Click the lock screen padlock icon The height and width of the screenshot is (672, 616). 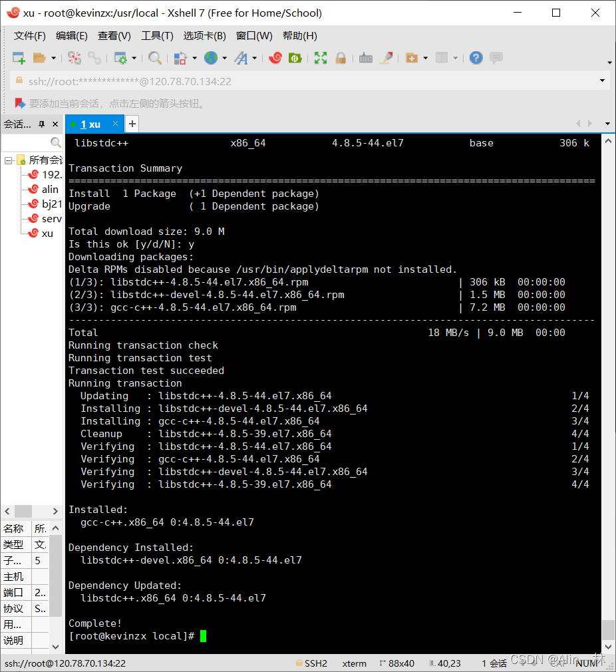tap(341, 58)
